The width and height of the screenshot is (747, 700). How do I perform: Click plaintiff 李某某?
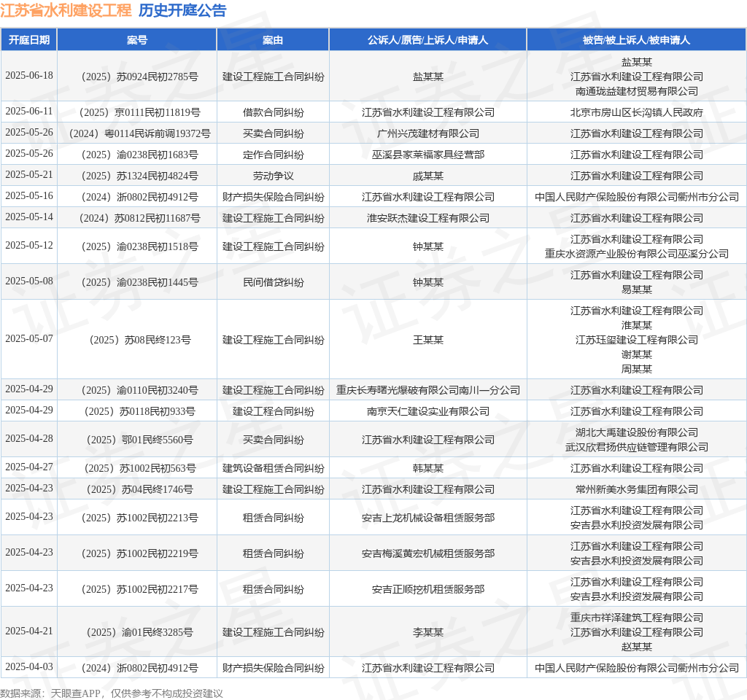pyautogui.click(x=427, y=632)
